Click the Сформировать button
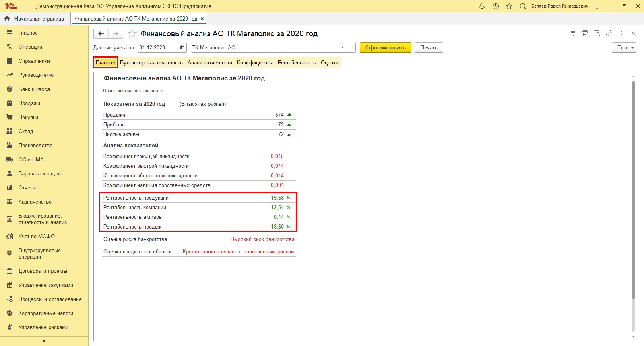Image resolution: width=644 pixels, height=346 pixels. point(386,48)
